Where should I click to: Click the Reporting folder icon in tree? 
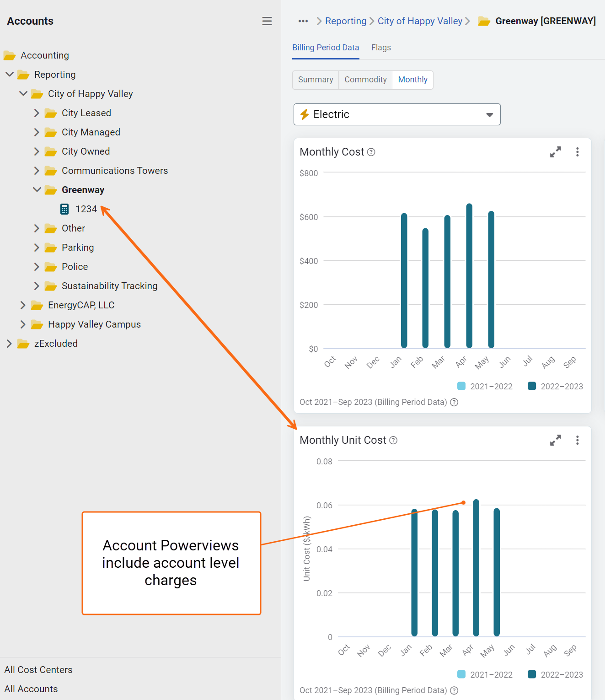point(23,75)
